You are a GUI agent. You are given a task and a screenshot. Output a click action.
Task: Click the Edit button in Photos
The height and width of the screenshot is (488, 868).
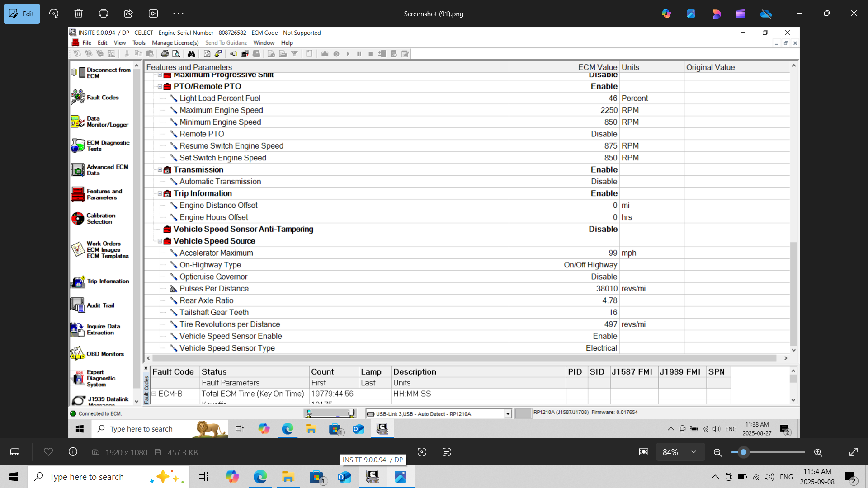tap(22, 14)
